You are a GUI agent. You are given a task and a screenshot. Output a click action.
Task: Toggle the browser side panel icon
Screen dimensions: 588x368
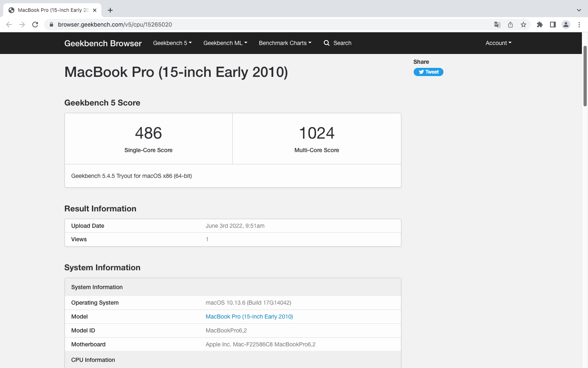pos(553,25)
